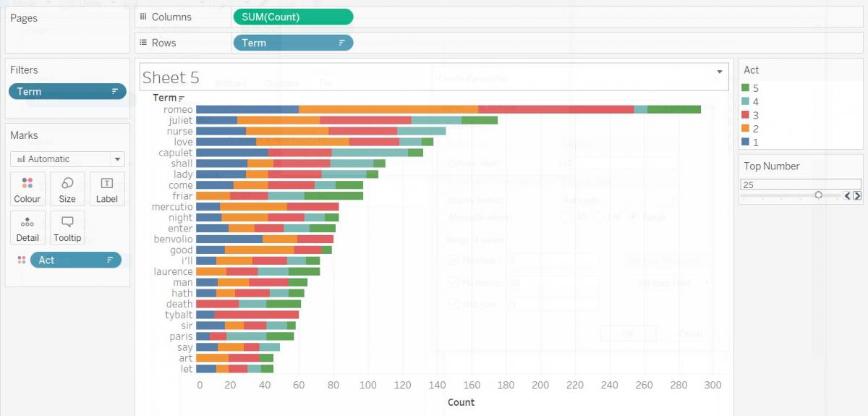The height and width of the screenshot is (416, 868).
Task: Open the Label marks card
Action: point(106,189)
